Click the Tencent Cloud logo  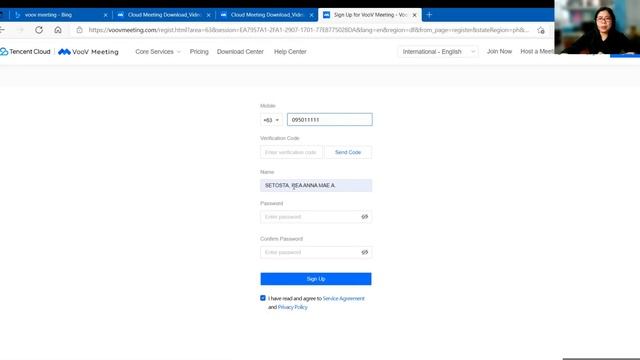(25, 51)
